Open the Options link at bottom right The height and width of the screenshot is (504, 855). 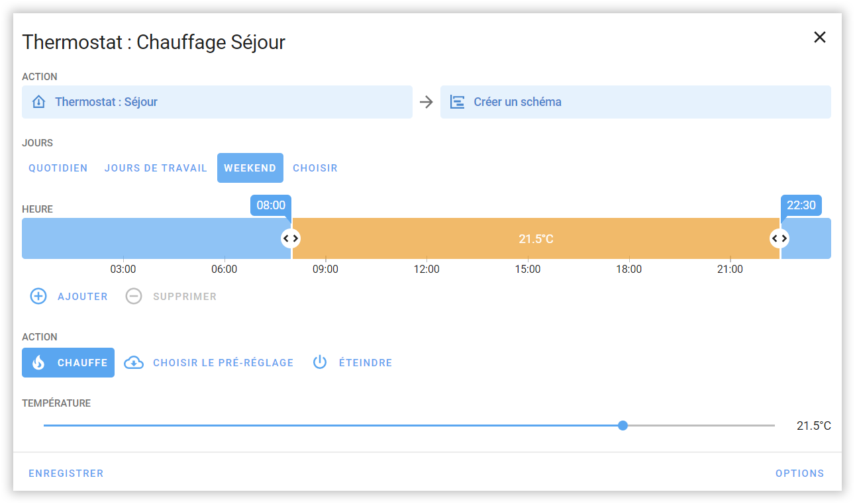coord(799,474)
